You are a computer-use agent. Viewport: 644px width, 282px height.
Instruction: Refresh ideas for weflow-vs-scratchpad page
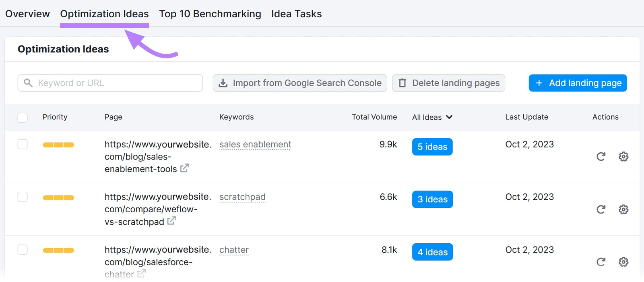tap(601, 209)
